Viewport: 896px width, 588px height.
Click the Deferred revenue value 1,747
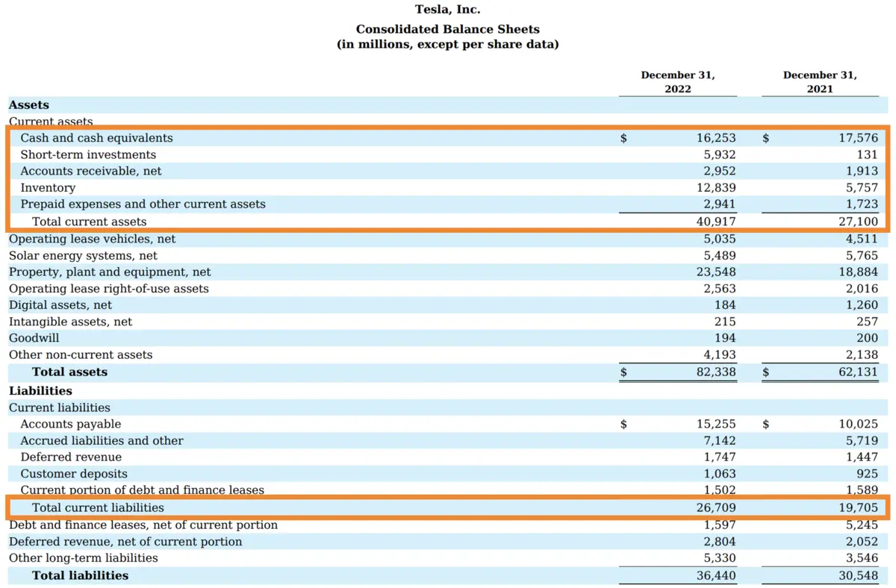tap(718, 457)
